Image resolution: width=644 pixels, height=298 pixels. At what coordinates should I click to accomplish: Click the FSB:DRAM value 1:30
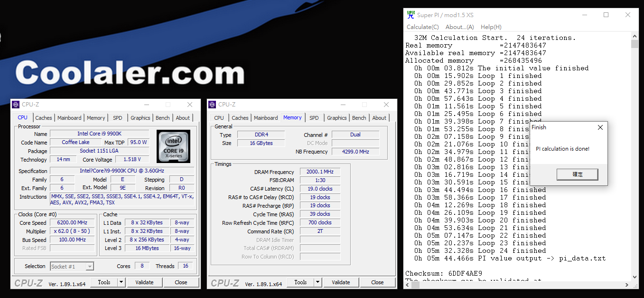click(320, 181)
